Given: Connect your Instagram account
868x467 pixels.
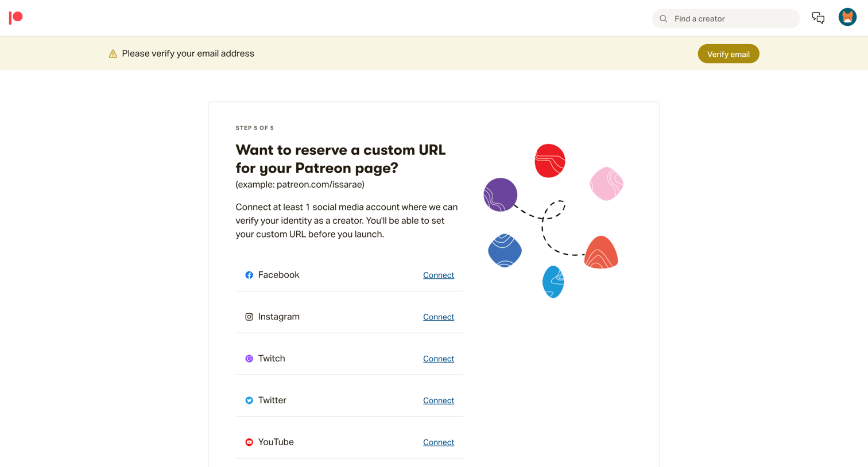Looking at the screenshot, I should click(x=439, y=317).
